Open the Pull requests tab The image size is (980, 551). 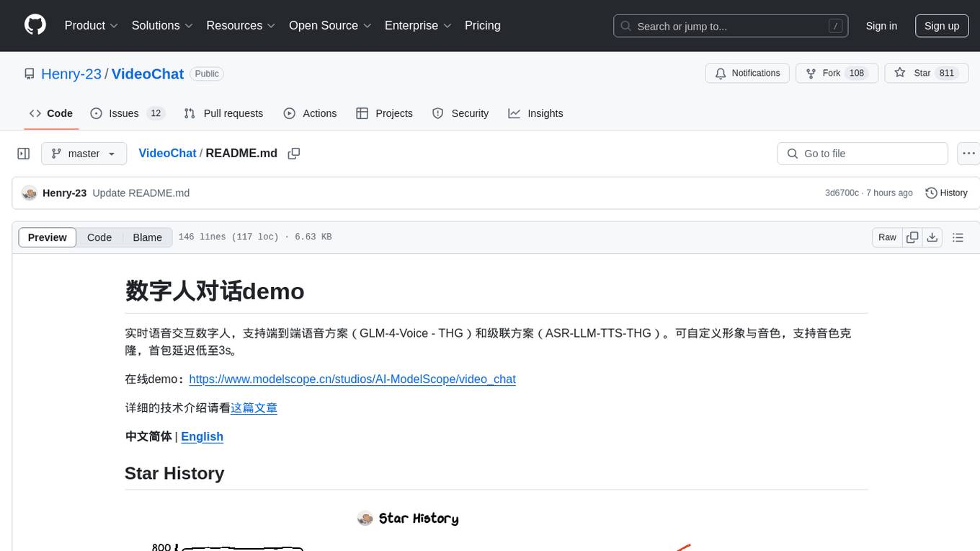point(223,113)
